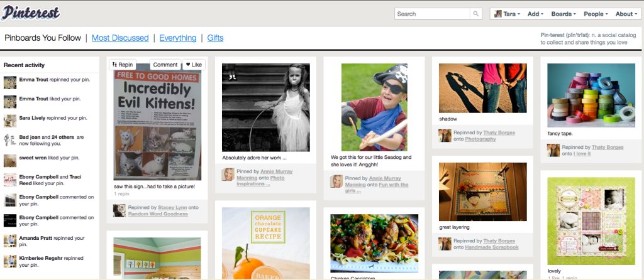
Task: Click Annie Murray Manning avatar under pirate pin
Action: [x=336, y=181]
